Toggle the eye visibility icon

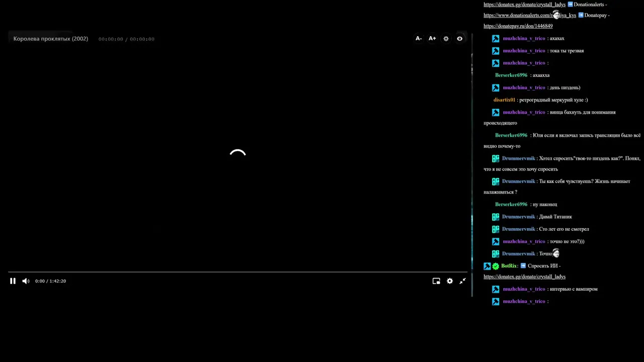click(459, 38)
